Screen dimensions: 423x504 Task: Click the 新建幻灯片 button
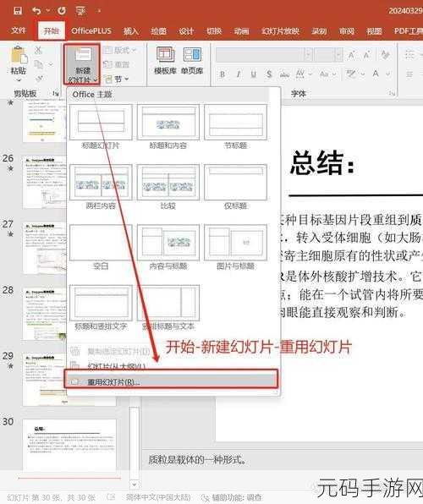coord(82,64)
